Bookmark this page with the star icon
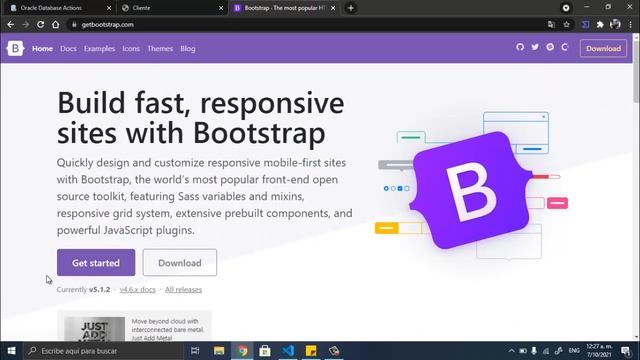This screenshot has height=360, width=640. coord(567,24)
